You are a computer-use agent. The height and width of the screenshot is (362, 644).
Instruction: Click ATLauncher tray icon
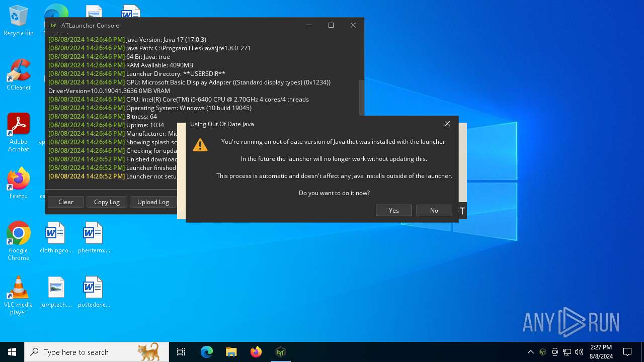click(x=543, y=352)
